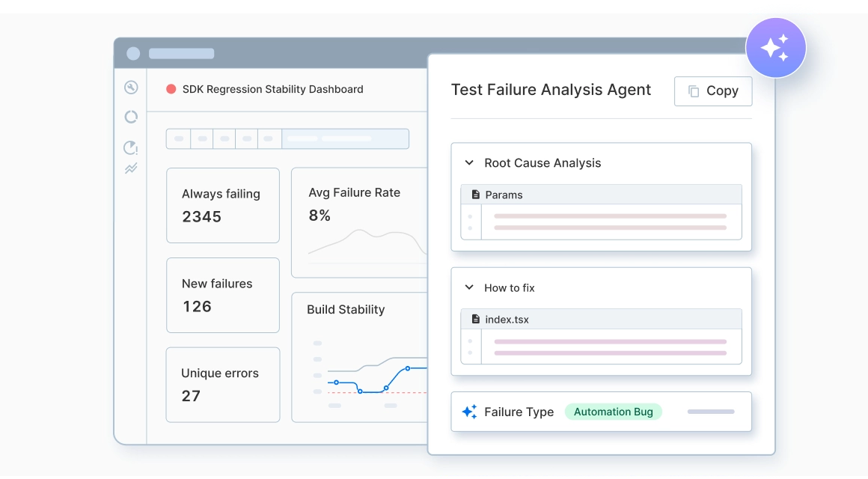Click the red status dot next to dashboard title
Viewport: 868px width, 479px height.
(x=170, y=88)
